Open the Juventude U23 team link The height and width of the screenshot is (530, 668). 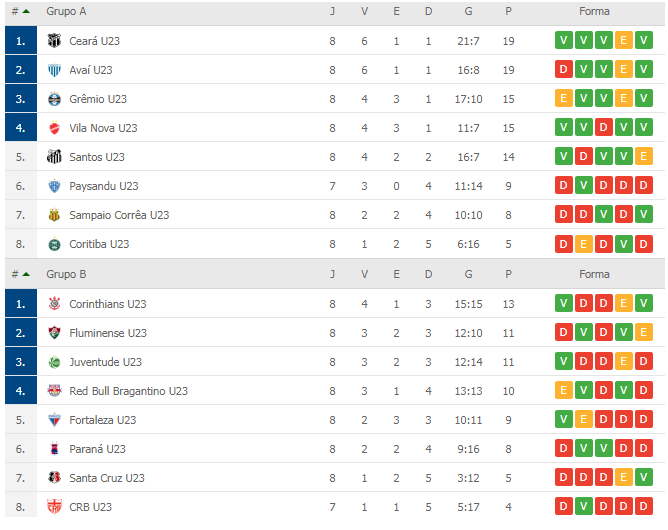point(105,362)
